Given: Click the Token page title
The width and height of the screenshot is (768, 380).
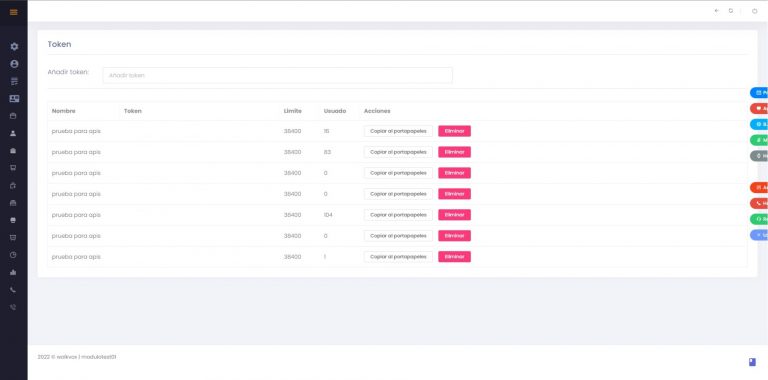Looking at the screenshot, I should click(59, 44).
